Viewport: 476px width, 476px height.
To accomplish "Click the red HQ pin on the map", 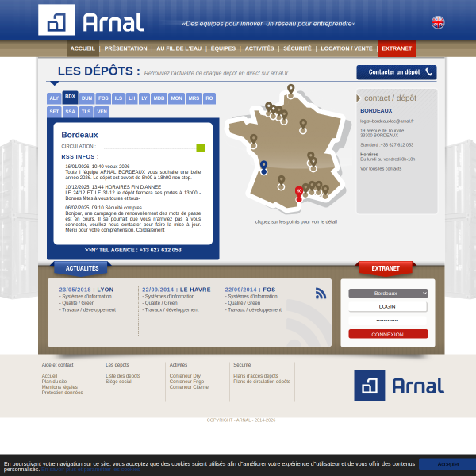I will coord(299,194).
